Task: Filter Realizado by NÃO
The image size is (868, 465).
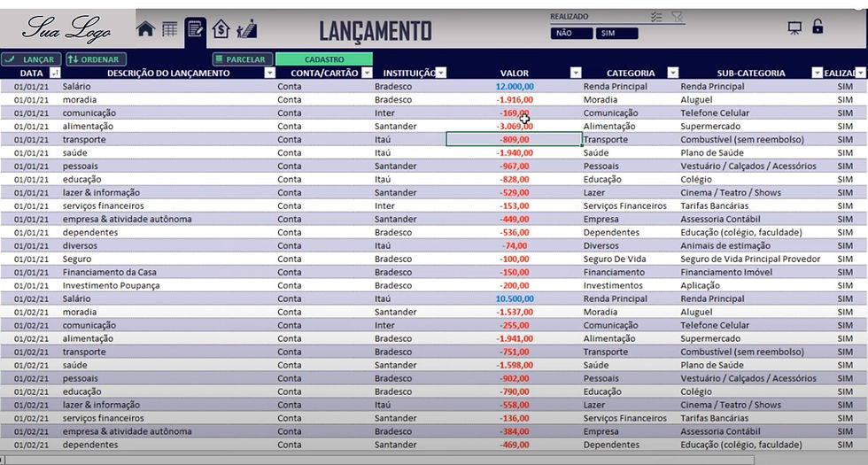Action: click(571, 34)
